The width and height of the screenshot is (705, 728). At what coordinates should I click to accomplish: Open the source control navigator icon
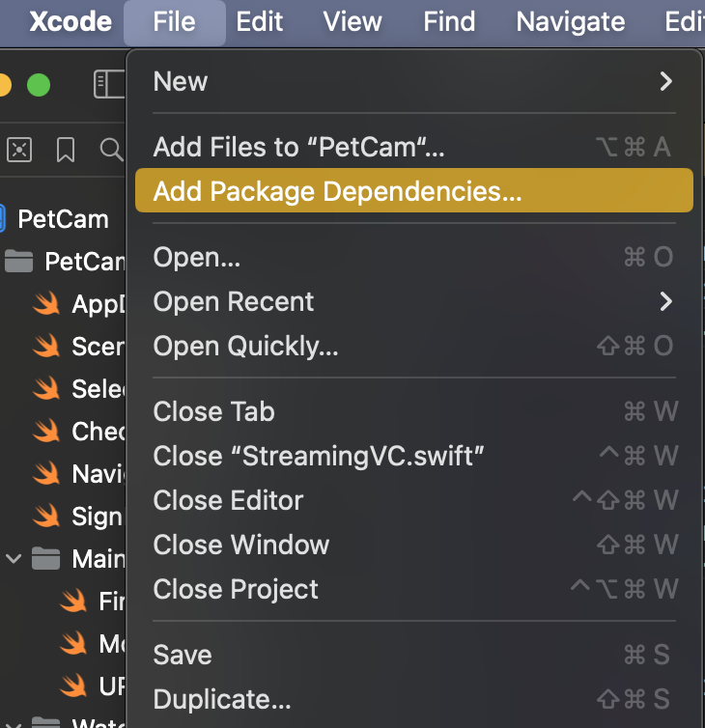(19, 149)
